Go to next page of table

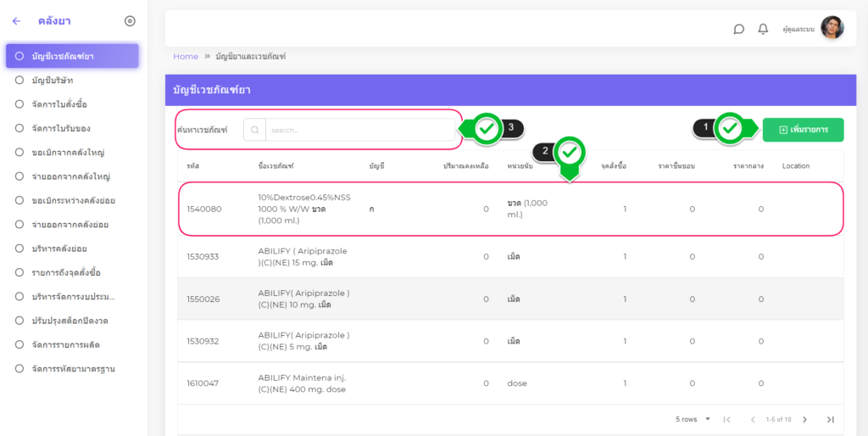[804, 419]
